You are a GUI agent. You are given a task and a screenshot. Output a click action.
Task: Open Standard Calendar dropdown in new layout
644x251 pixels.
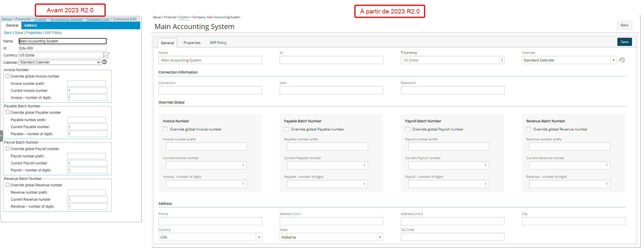click(x=614, y=60)
